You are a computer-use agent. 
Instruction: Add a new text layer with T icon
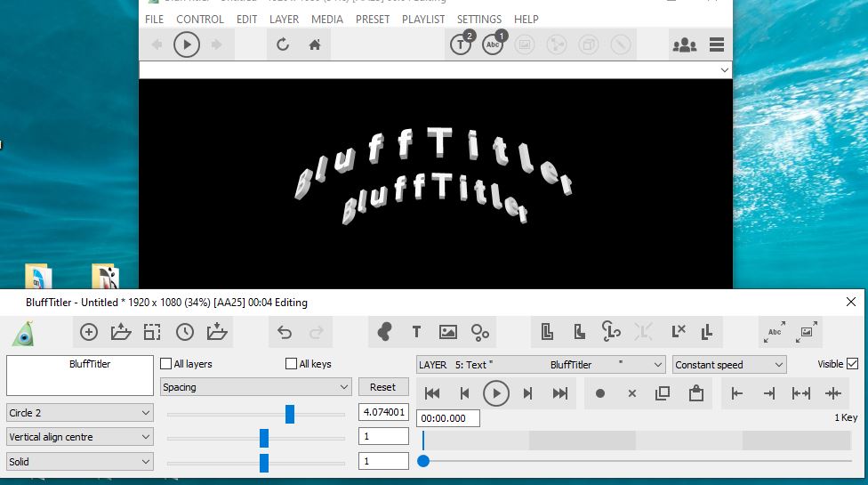[x=416, y=332]
